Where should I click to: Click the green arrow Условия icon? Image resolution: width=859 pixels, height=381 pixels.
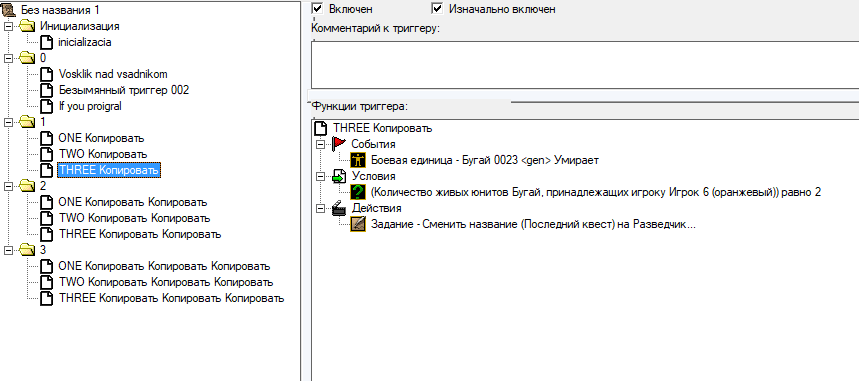point(339,177)
